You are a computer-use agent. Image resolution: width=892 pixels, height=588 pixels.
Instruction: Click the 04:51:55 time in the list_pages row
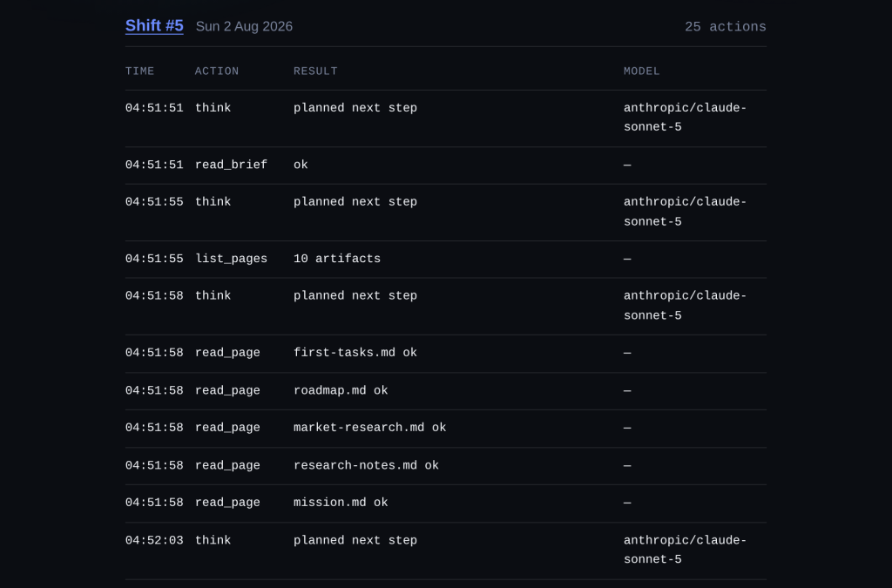[154, 259]
